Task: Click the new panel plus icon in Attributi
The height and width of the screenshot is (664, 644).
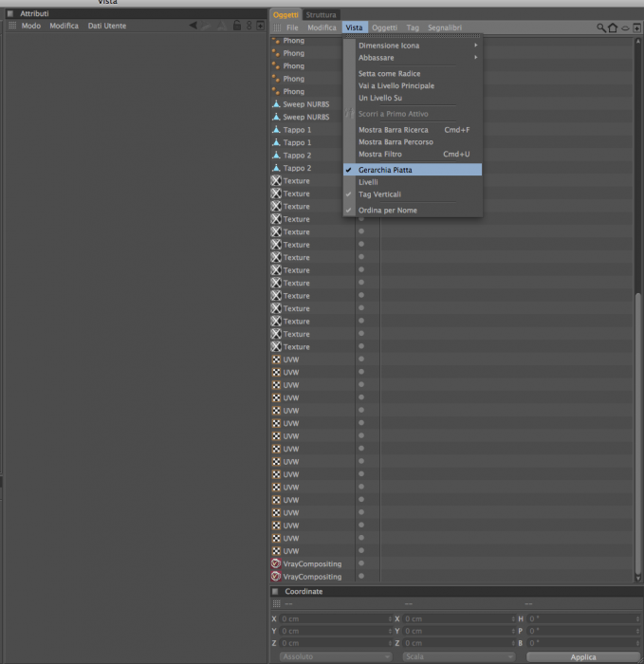Action: click(261, 26)
